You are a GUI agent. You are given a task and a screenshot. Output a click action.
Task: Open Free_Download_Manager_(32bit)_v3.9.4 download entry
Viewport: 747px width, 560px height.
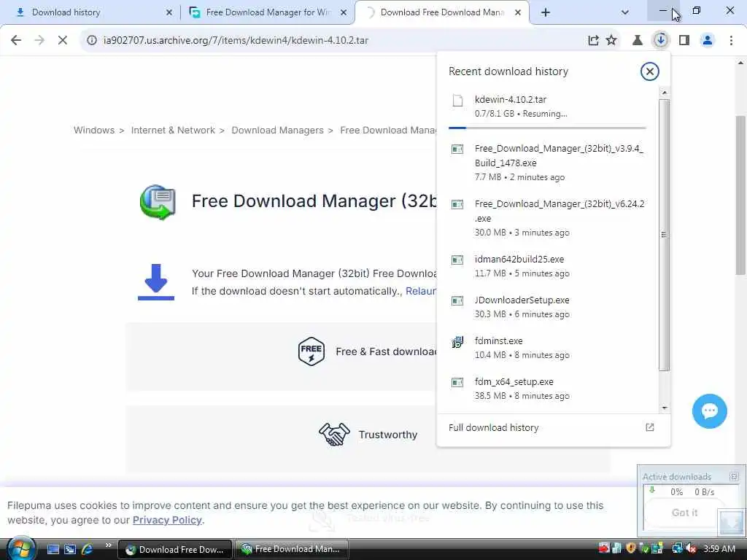[547, 163]
